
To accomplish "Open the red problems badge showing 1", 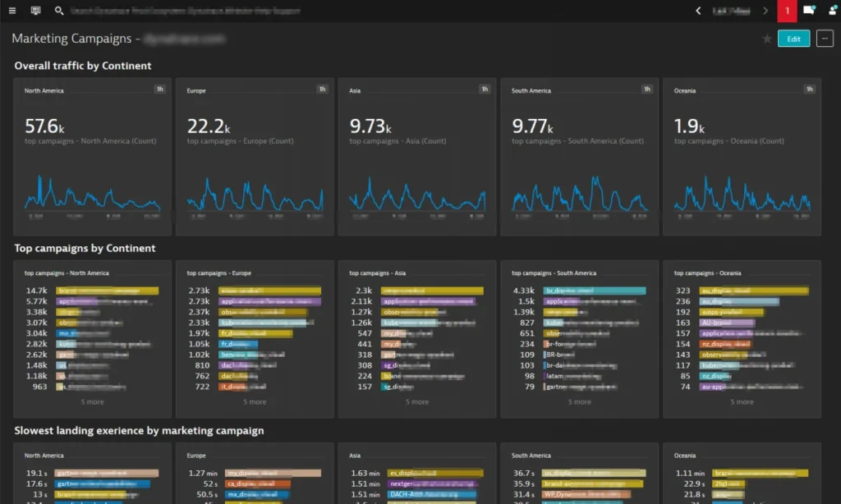I will pyautogui.click(x=787, y=11).
